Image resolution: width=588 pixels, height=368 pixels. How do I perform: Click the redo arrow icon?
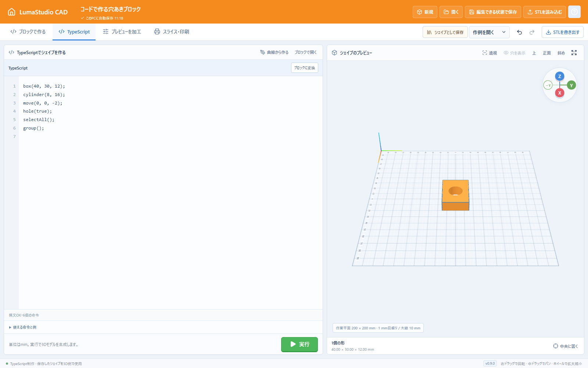tap(532, 32)
